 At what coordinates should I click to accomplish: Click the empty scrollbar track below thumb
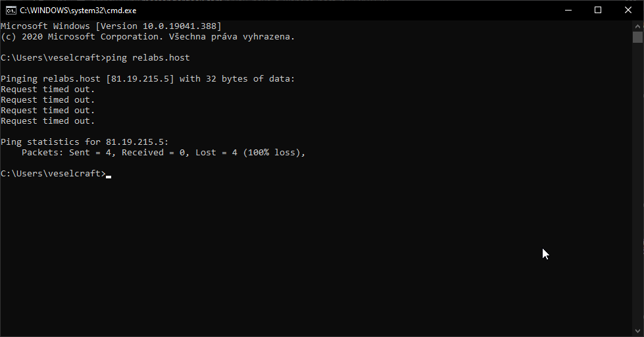[x=637, y=185]
